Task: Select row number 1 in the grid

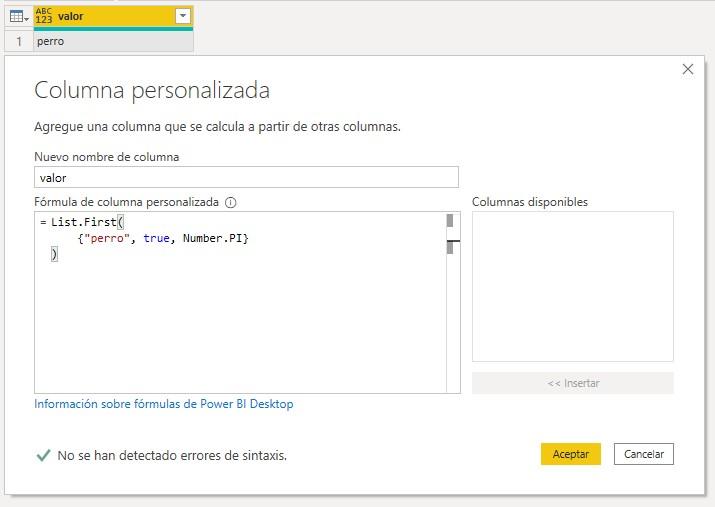Action: pyautogui.click(x=18, y=42)
